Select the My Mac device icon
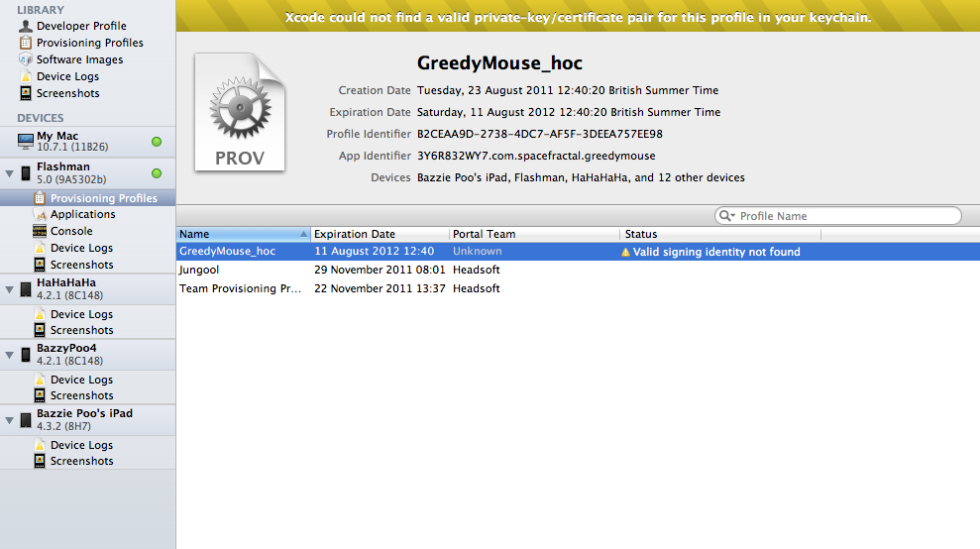Screen dimensions: 980x549 coord(26,142)
